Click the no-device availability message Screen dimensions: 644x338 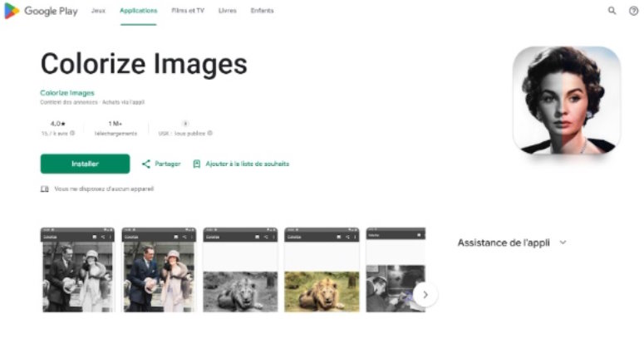[104, 189]
